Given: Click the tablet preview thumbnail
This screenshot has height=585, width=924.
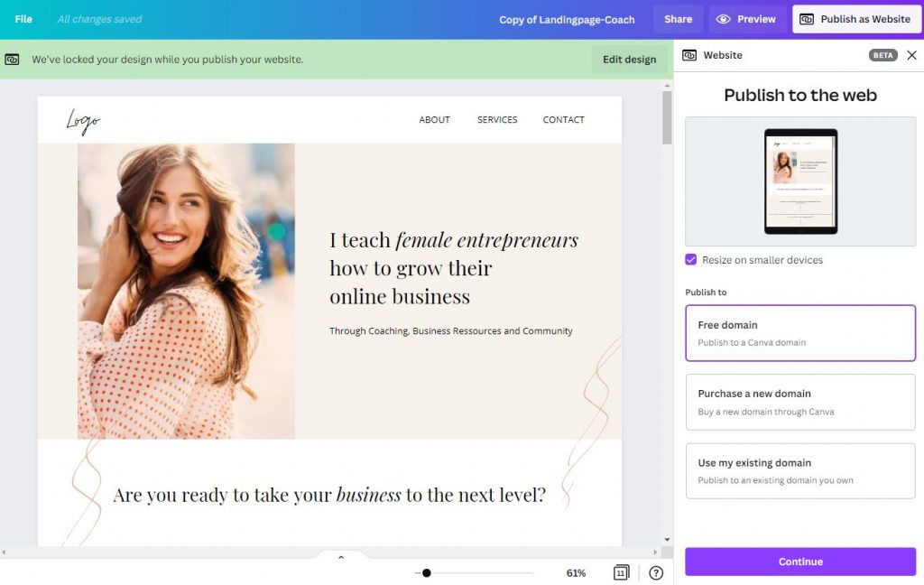Looking at the screenshot, I should pyautogui.click(x=799, y=181).
